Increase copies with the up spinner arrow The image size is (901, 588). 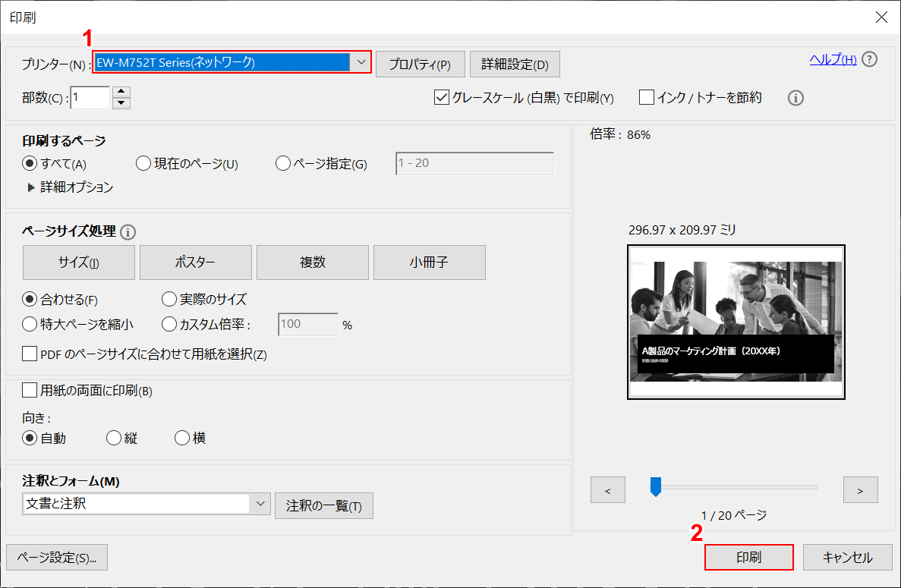tap(121, 92)
